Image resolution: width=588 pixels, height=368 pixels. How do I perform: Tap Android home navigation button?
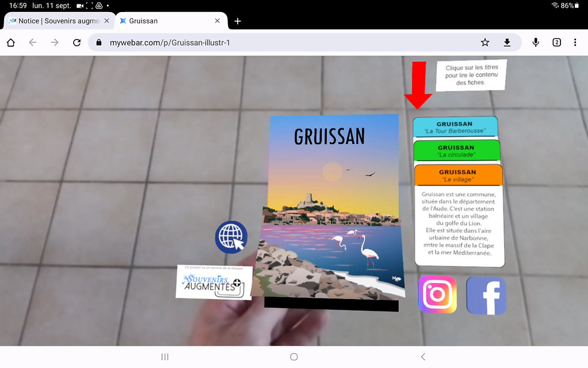pyautogui.click(x=294, y=357)
